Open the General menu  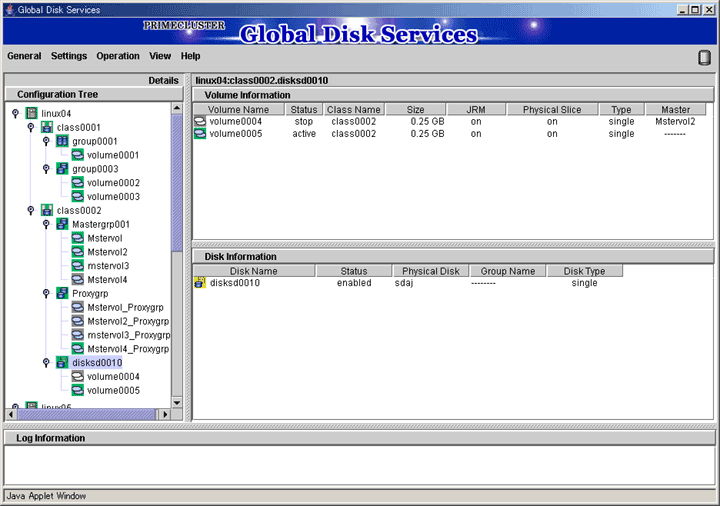(x=24, y=56)
